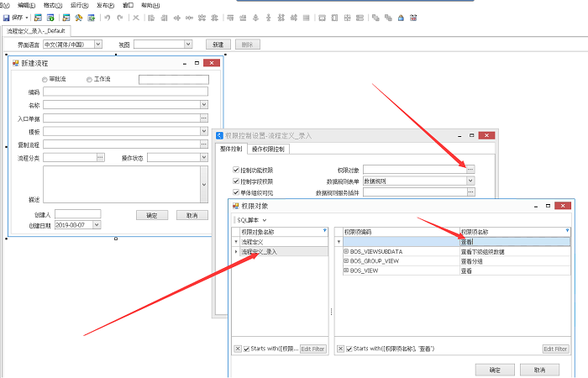588x378 pixels.
Task: Click the Redo arrow in the toolbar
Action: click(x=120, y=17)
